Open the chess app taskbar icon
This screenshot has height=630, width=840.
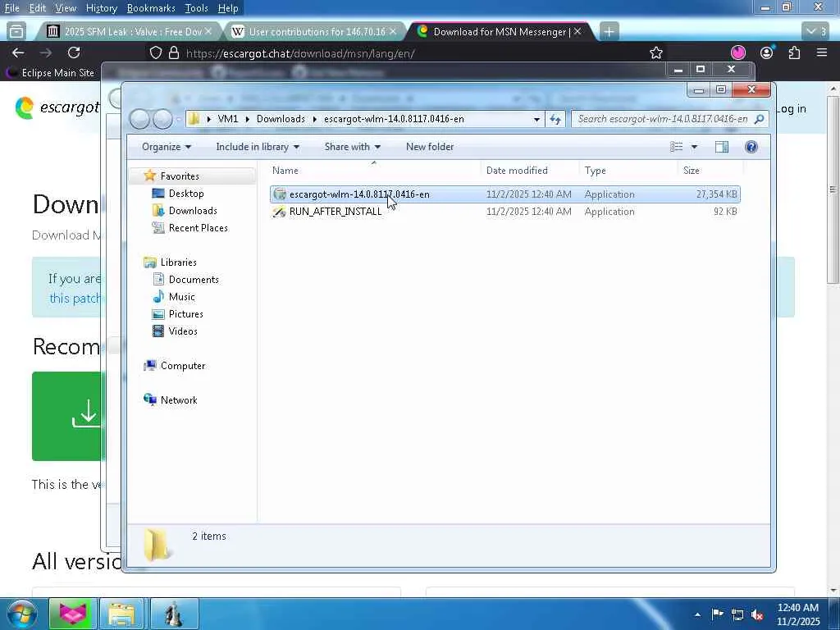coord(173,614)
